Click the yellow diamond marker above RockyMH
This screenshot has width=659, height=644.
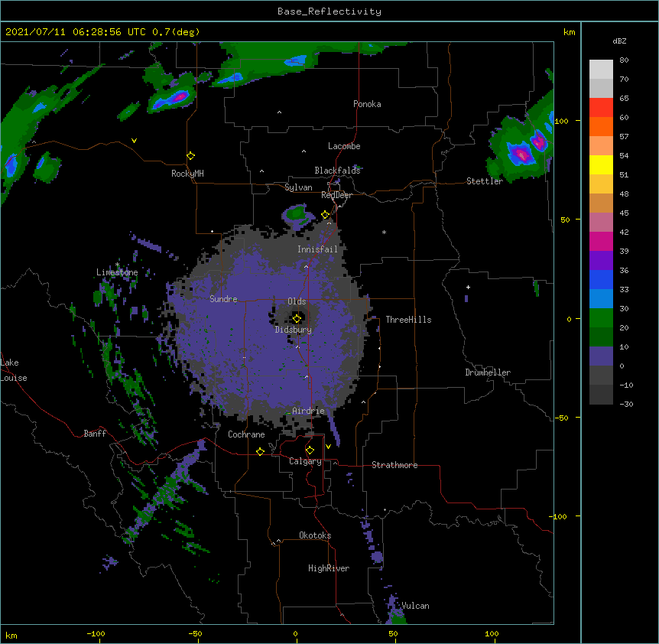(x=190, y=156)
